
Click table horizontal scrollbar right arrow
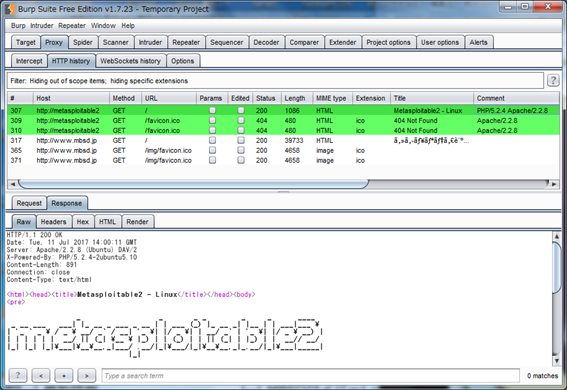tap(554, 184)
